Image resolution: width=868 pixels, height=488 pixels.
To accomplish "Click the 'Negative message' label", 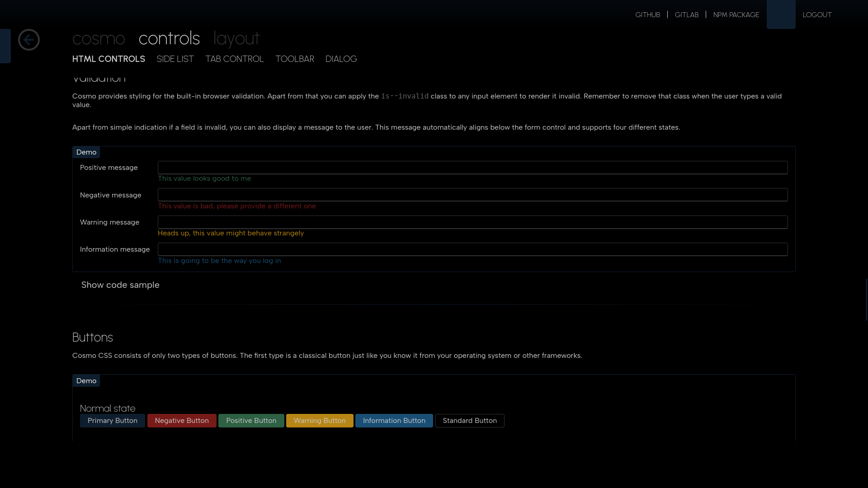I will point(110,195).
